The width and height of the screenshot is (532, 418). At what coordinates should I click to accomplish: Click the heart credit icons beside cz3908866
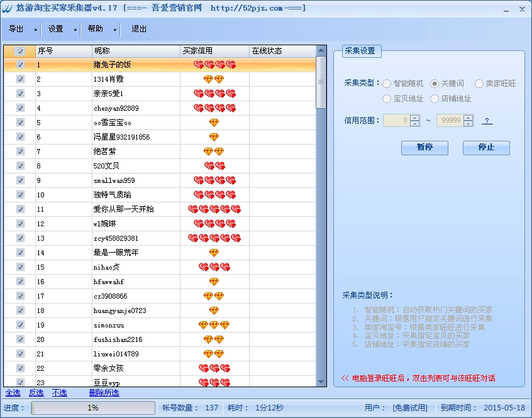pos(214,296)
